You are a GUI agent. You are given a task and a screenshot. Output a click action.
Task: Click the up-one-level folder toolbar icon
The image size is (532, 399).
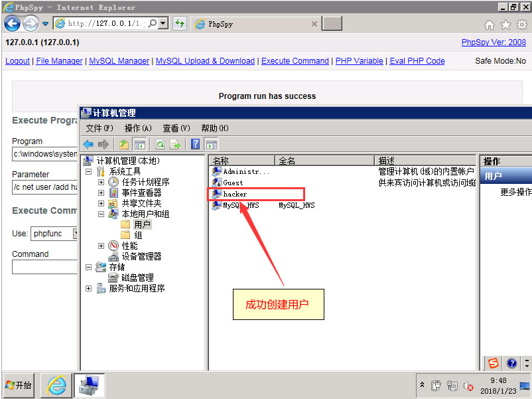click(x=123, y=144)
